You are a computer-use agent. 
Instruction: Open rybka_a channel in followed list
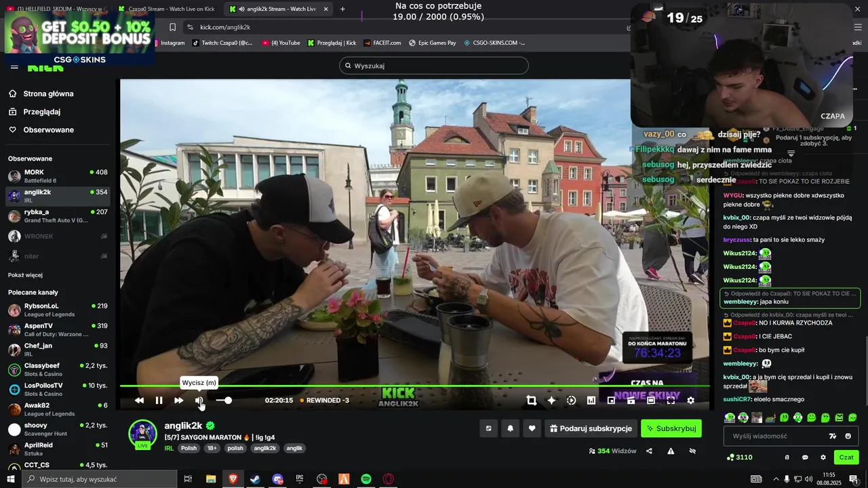point(58,216)
